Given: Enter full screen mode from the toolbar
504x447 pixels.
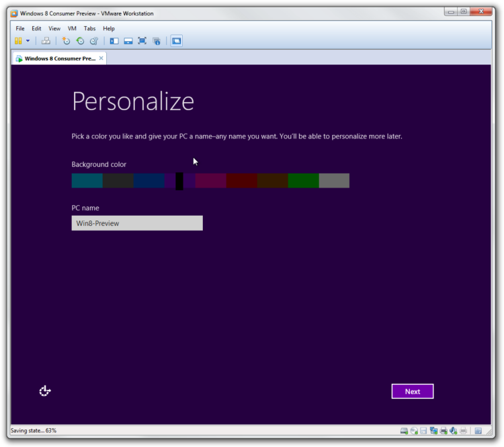Looking at the screenshot, I should click(142, 41).
